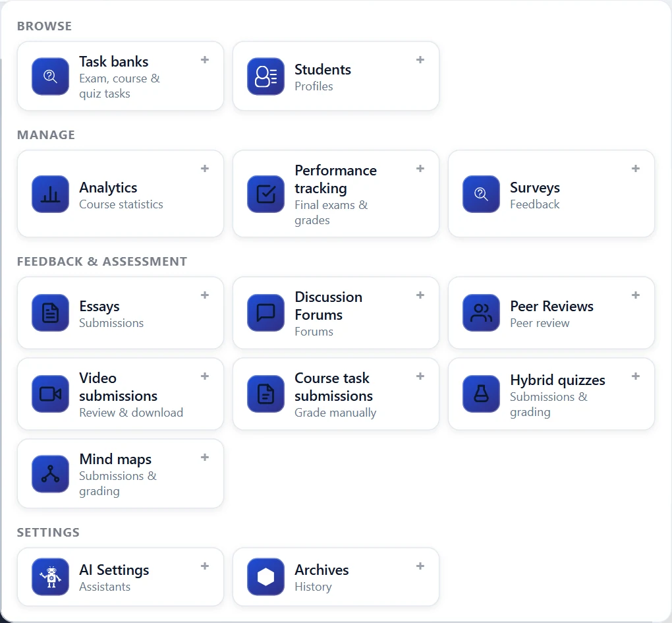Open the Surveys title
The height and width of the screenshot is (623, 672).
click(535, 188)
